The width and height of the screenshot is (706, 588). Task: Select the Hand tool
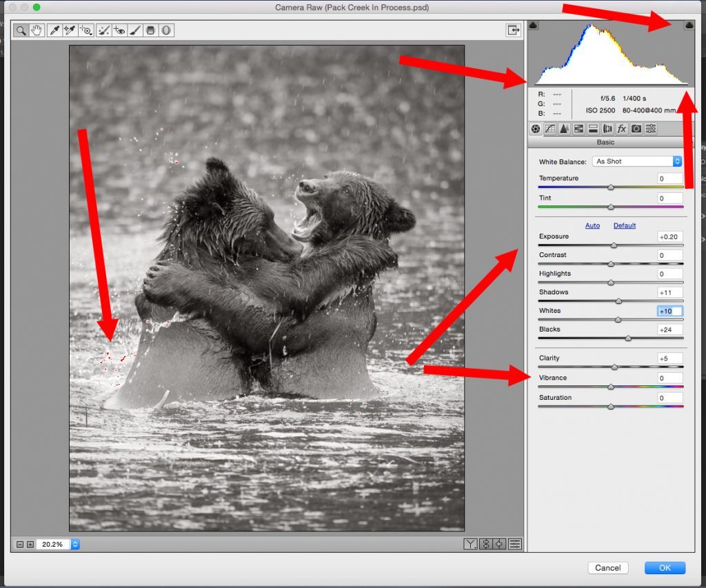tap(37, 30)
